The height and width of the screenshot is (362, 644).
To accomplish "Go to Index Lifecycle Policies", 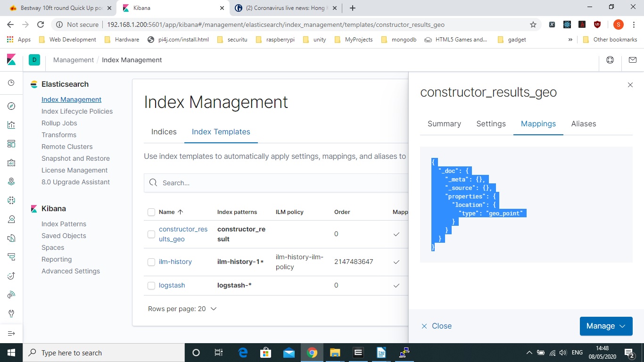I will point(77,111).
